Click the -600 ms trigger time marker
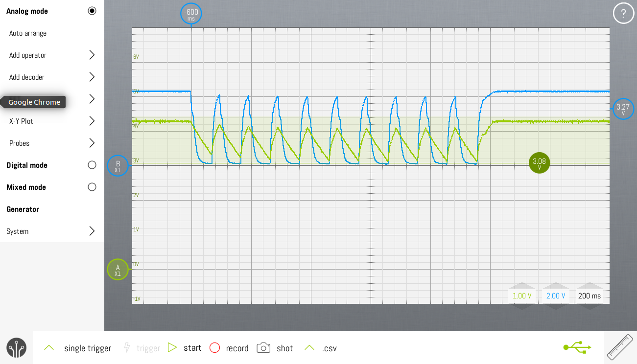The image size is (637, 364). [191, 14]
